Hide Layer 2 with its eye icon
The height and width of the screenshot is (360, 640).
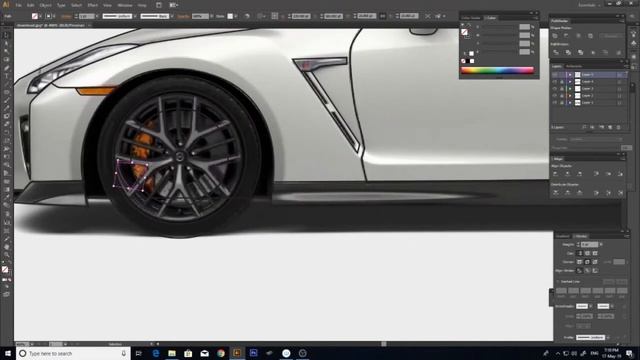(x=554, y=96)
